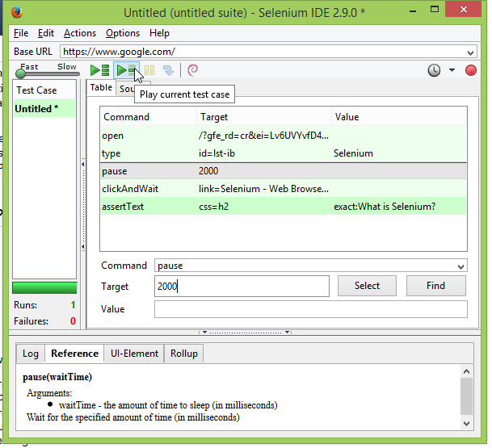Click the Command column header

tap(149, 117)
